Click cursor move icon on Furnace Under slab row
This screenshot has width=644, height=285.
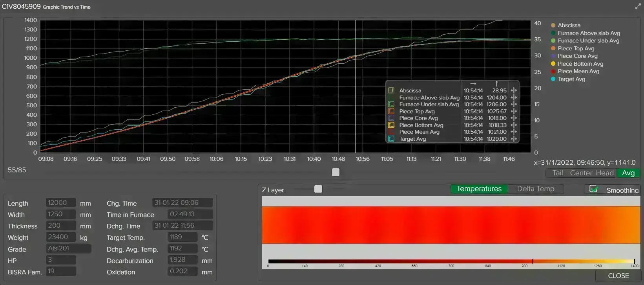coord(514,104)
